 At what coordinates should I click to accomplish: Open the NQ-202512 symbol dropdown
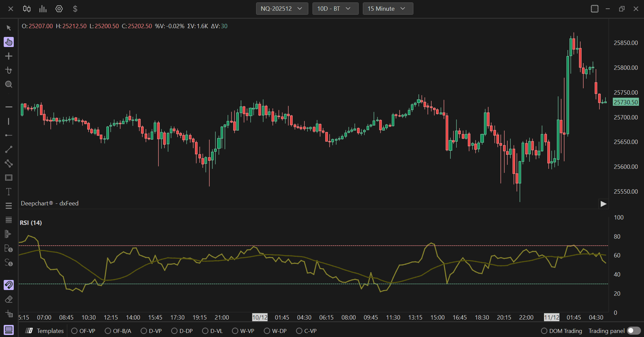pos(282,9)
